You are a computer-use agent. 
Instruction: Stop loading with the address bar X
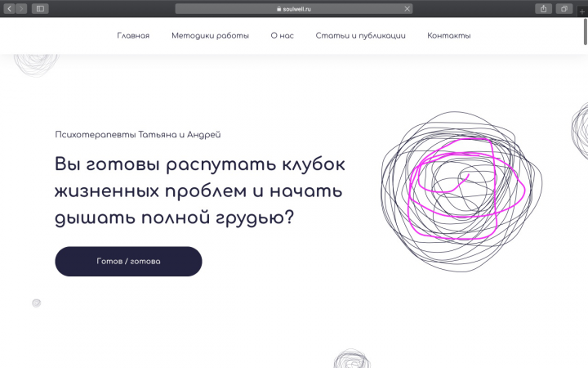pyautogui.click(x=407, y=9)
